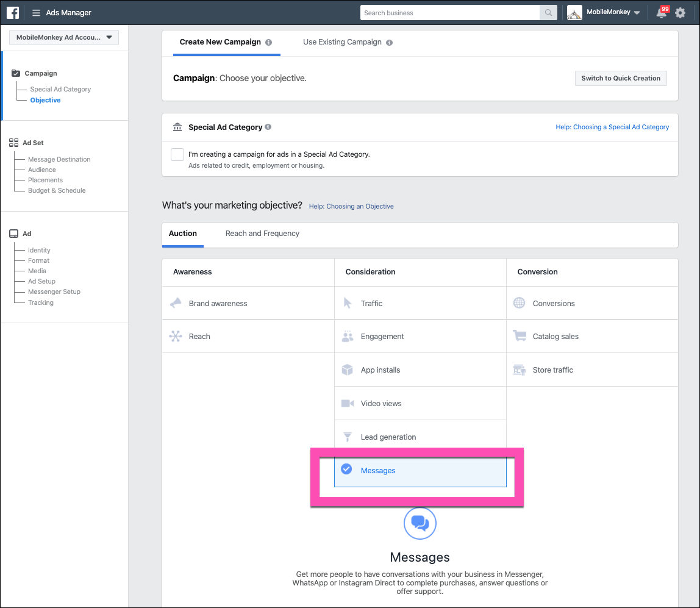Choose the Store traffic objective icon
The image size is (700, 608).
[520, 370]
